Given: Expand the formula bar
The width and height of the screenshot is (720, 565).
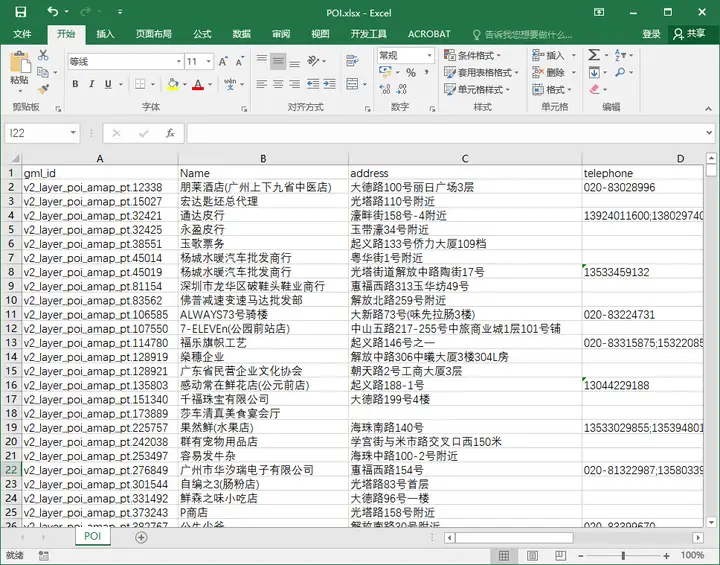Looking at the screenshot, I should point(708,133).
